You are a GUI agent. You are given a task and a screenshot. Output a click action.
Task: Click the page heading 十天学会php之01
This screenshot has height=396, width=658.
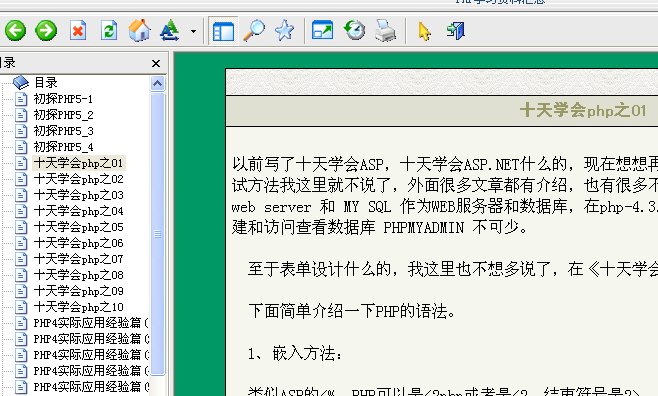point(583,111)
